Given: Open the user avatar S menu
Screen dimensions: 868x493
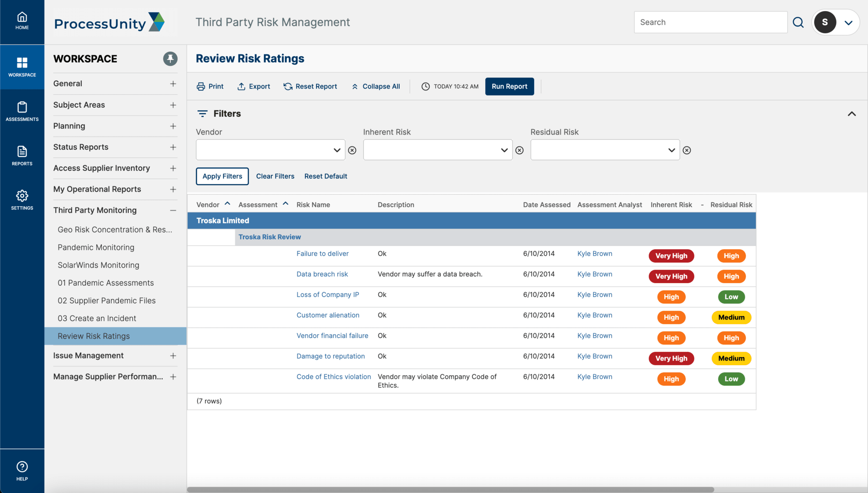Looking at the screenshot, I should click(x=825, y=22).
